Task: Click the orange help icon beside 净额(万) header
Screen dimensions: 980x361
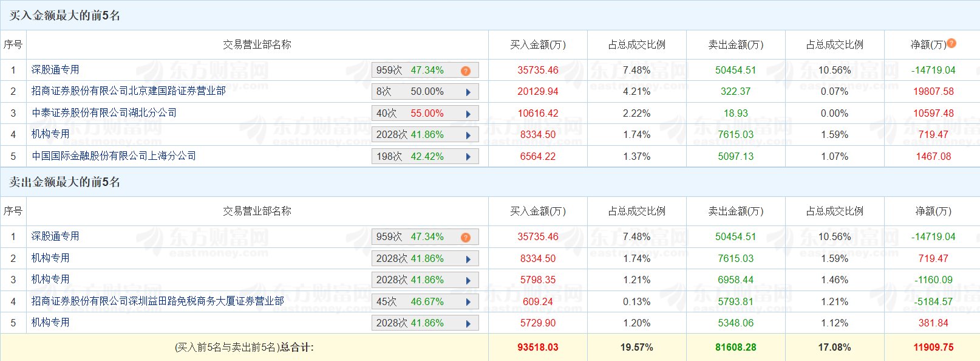Action: tap(951, 43)
